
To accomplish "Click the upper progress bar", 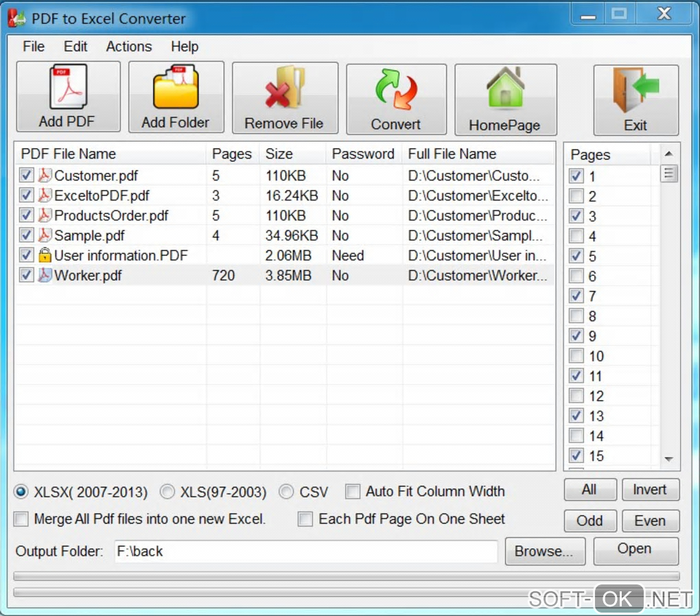I will click(347, 576).
